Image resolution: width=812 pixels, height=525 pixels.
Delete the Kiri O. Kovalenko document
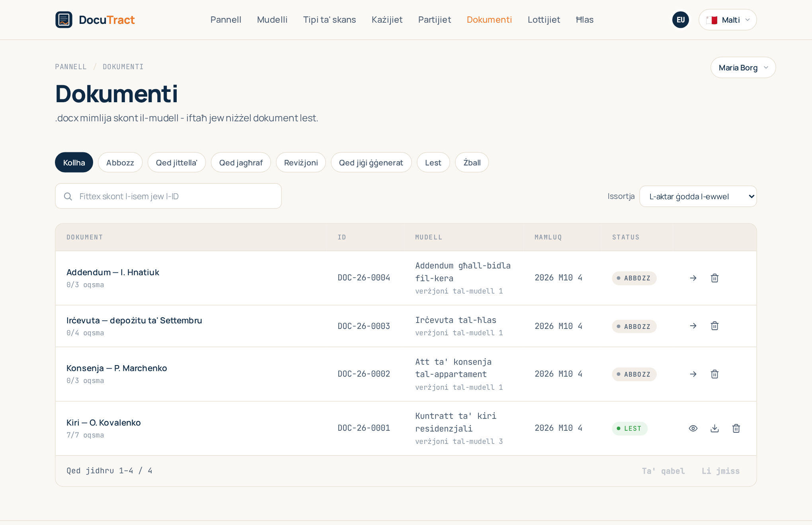point(736,428)
